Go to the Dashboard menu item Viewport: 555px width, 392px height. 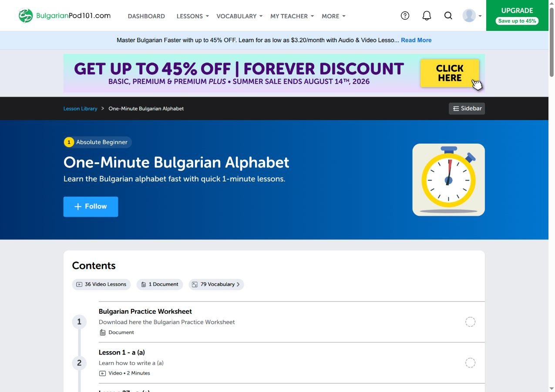click(146, 16)
